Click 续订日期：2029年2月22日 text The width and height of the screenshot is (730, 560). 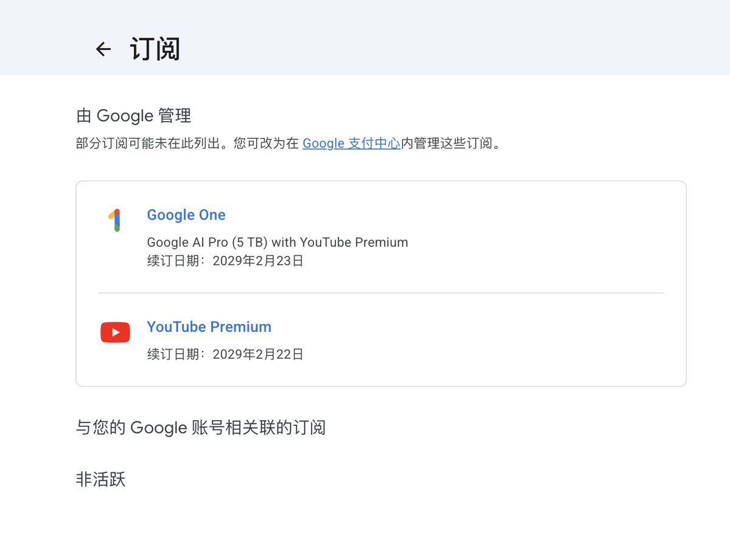(x=225, y=354)
